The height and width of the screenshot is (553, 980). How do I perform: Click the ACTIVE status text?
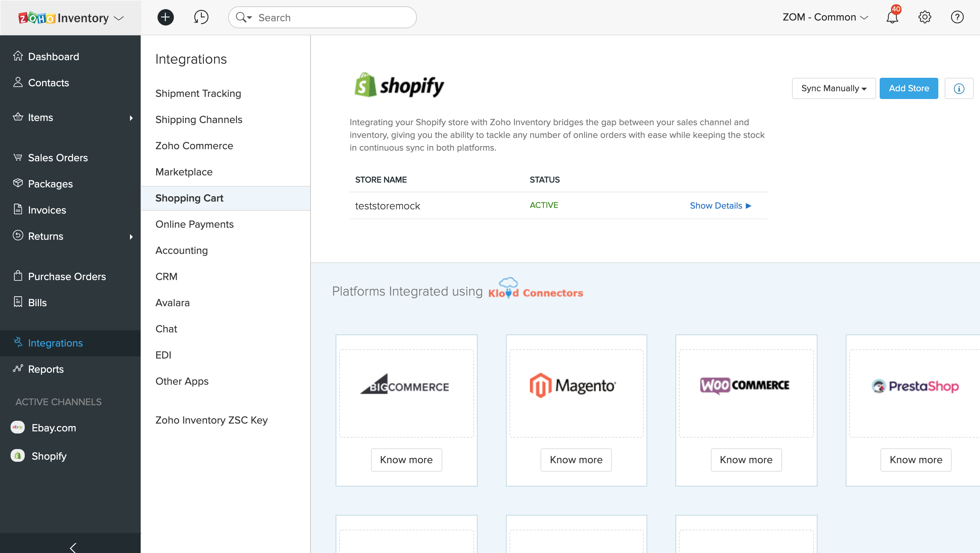tap(544, 205)
